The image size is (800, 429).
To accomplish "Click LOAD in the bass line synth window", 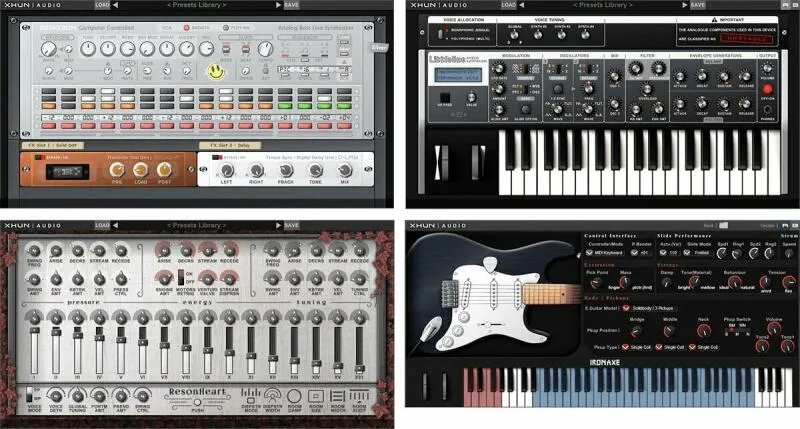I will coord(102,5).
